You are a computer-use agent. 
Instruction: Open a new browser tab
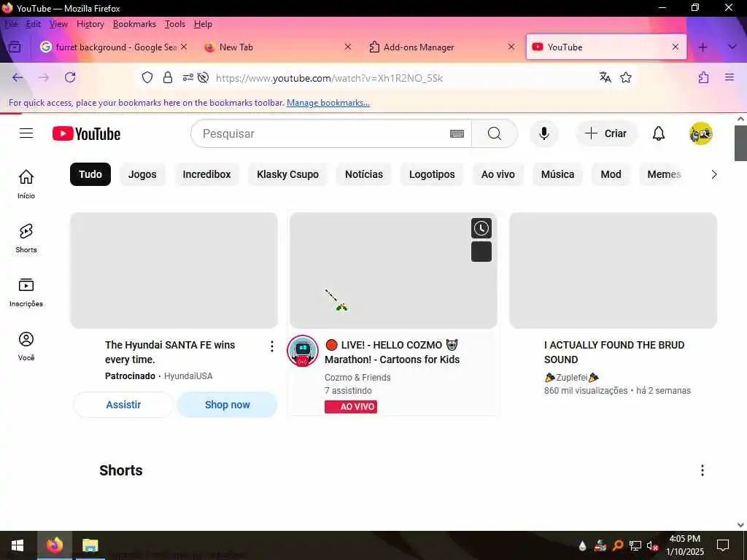coord(703,47)
